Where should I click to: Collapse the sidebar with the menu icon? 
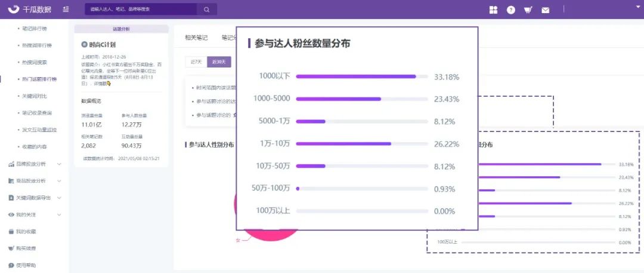[x=66, y=10]
